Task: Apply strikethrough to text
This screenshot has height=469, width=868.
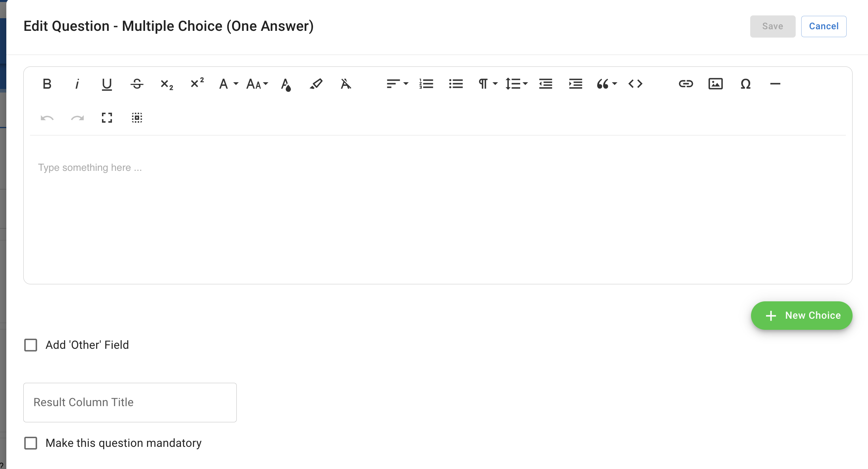Action: click(x=137, y=84)
